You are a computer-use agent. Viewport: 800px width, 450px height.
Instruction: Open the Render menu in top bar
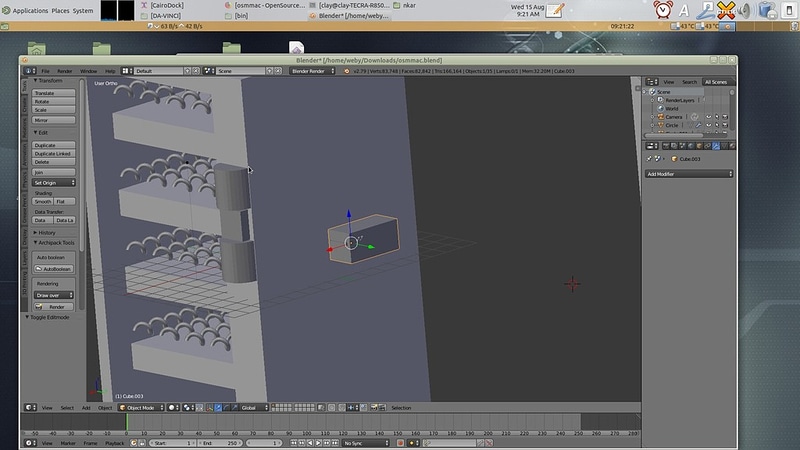tap(65, 71)
